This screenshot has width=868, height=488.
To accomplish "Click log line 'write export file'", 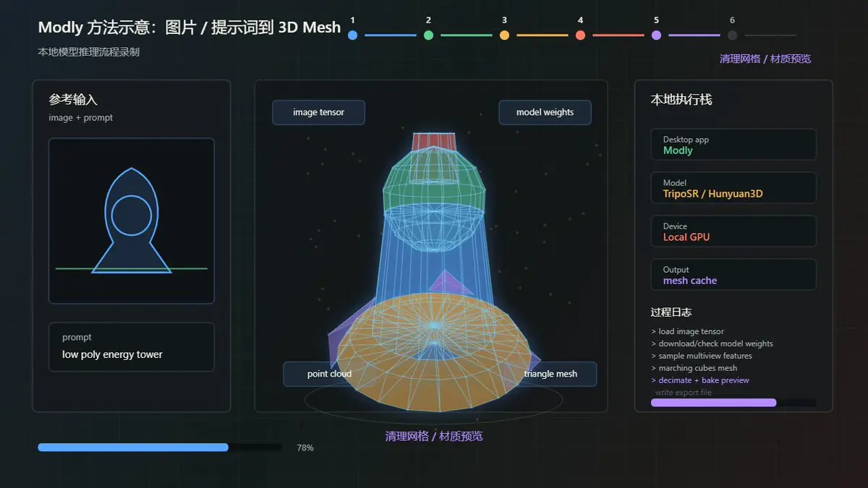I will pyautogui.click(x=683, y=393).
